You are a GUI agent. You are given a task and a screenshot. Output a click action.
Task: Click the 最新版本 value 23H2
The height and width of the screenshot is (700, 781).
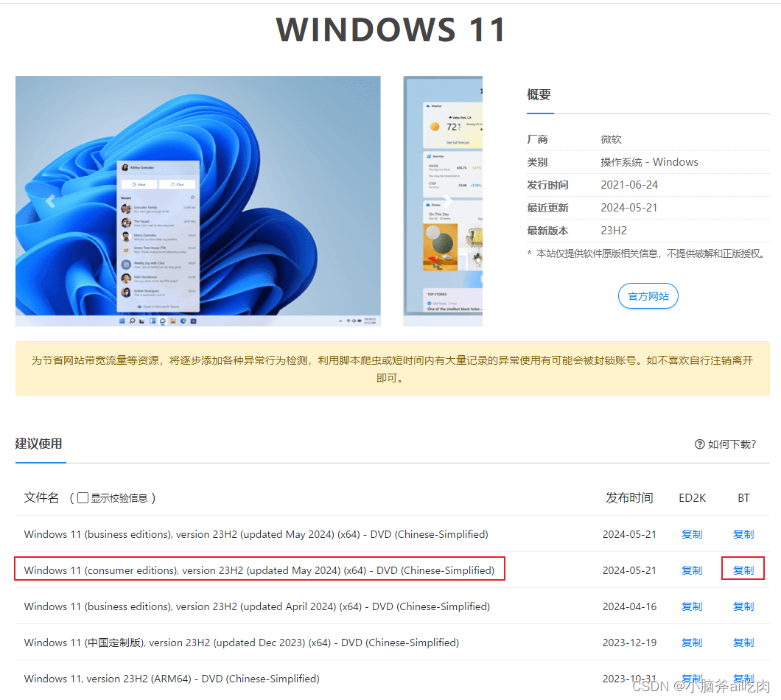pos(614,231)
